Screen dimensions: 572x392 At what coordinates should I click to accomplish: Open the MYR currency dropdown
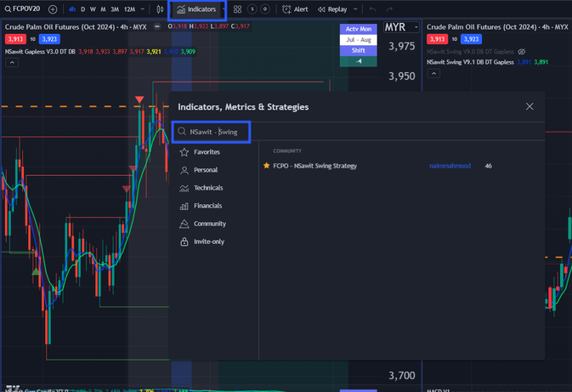click(401, 27)
